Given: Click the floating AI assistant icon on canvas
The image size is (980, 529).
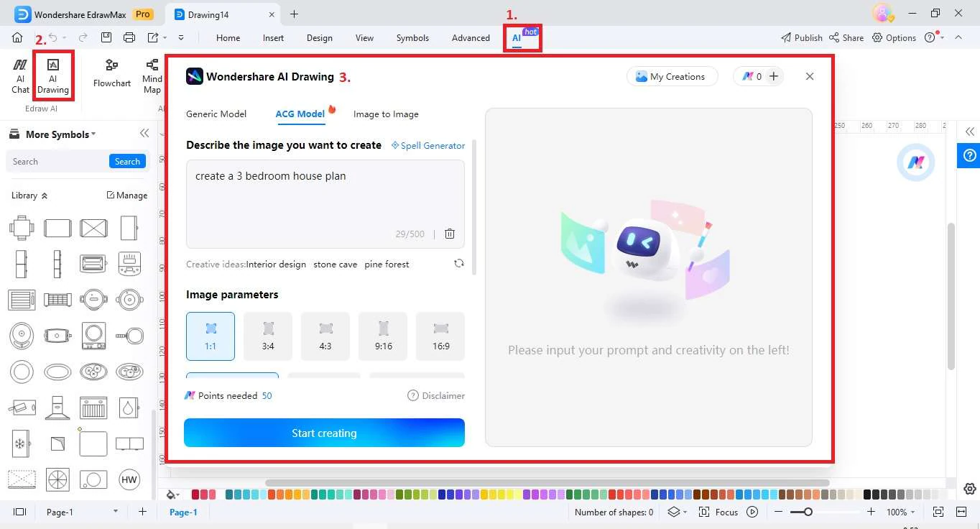Looking at the screenshot, I should click(915, 162).
